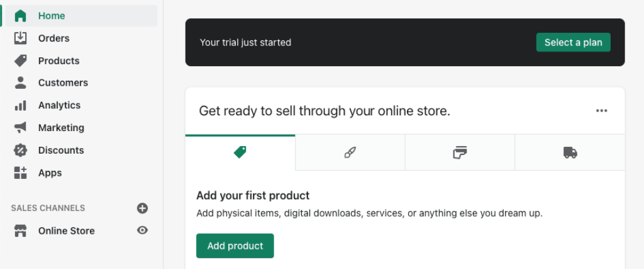Open Home in the sidebar
The image size is (644, 269).
tap(81, 16)
